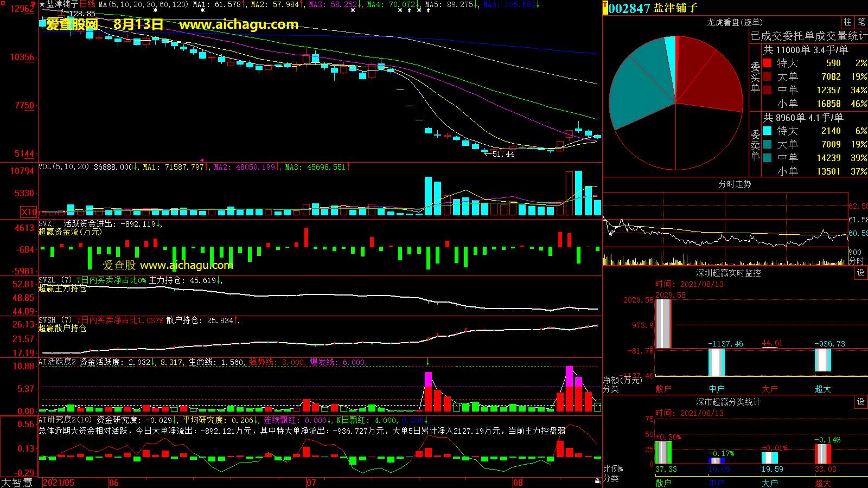Click the lock icon at bottom-right of chart
This screenshot has height=488, width=868.
click(x=597, y=481)
